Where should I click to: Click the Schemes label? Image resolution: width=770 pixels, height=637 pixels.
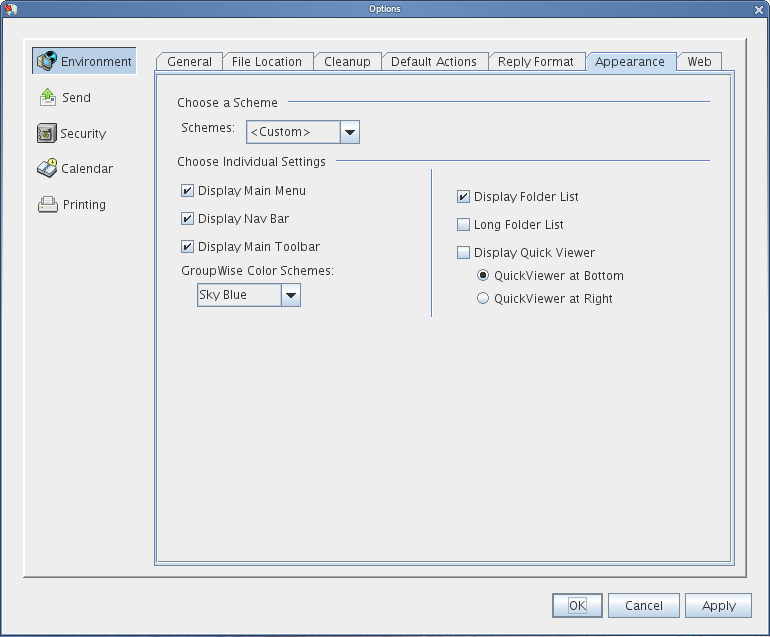(x=208, y=128)
